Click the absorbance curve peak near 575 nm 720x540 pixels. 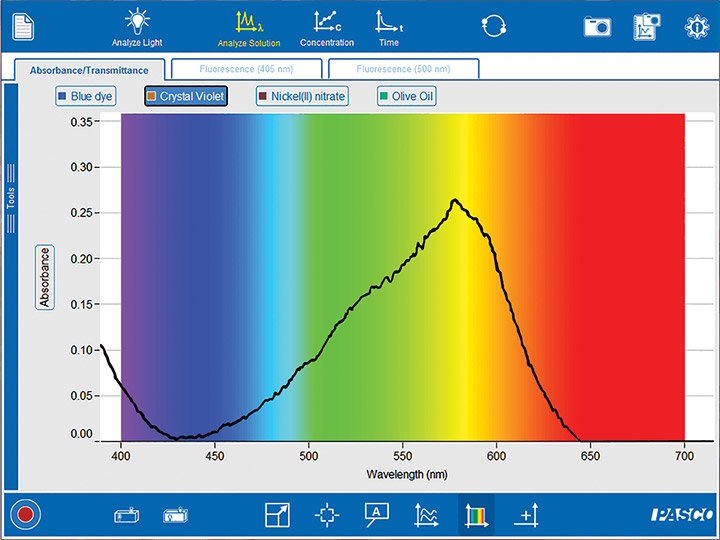pyautogui.click(x=455, y=200)
